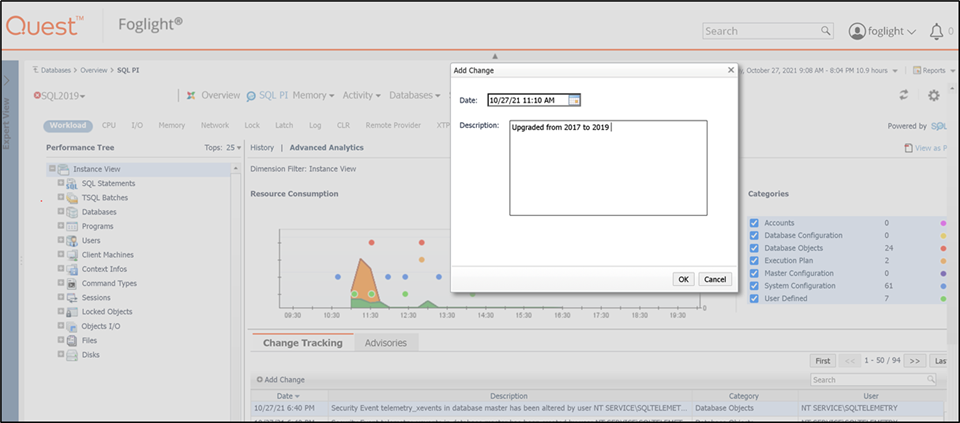Click the Overview icon in toolbar
Viewport: 960px width, 423px height.
click(x=191, y=95)
